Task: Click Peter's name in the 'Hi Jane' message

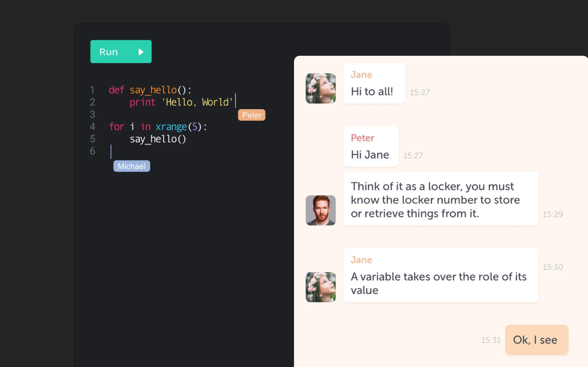Action: tap(362, 138)
